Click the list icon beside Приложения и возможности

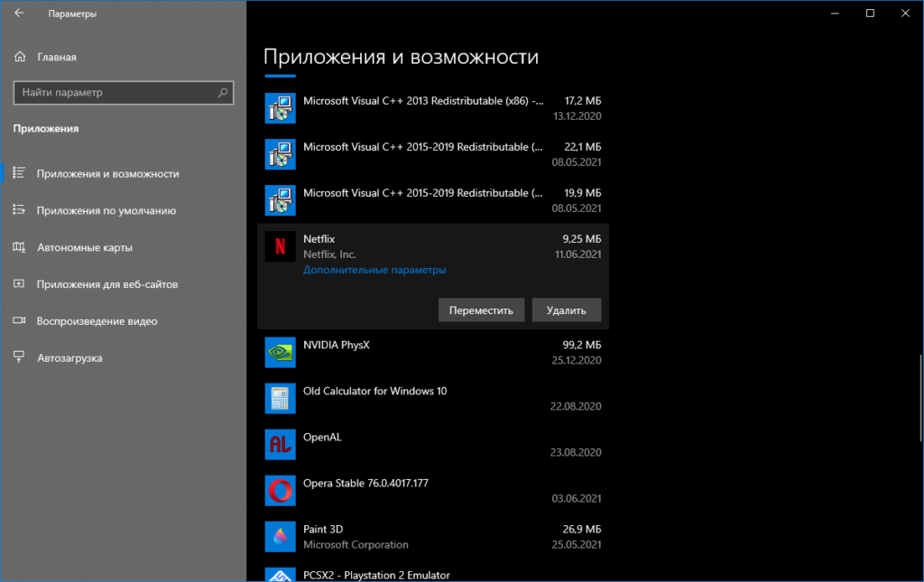19,172
